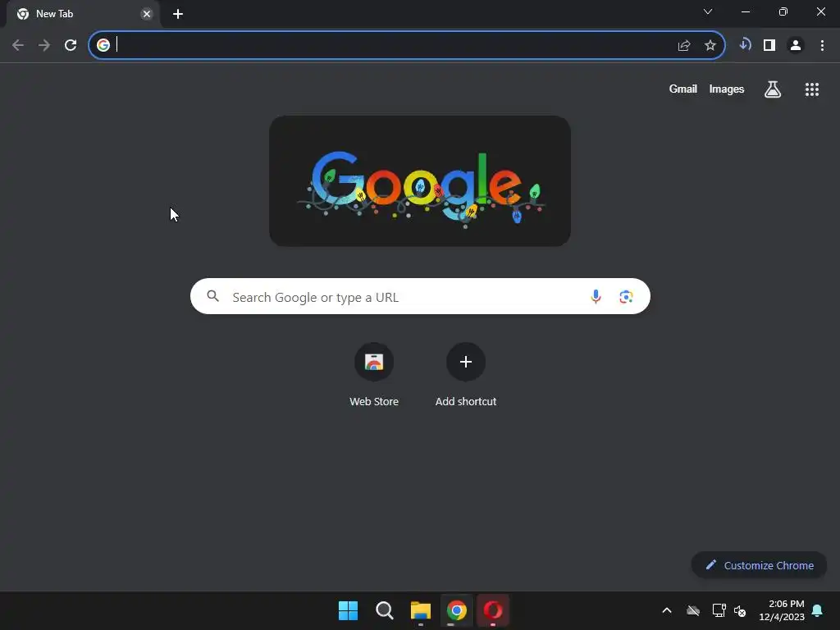Click the Google holiday lights doodle
840x630 pixels.
pos(420,181)
